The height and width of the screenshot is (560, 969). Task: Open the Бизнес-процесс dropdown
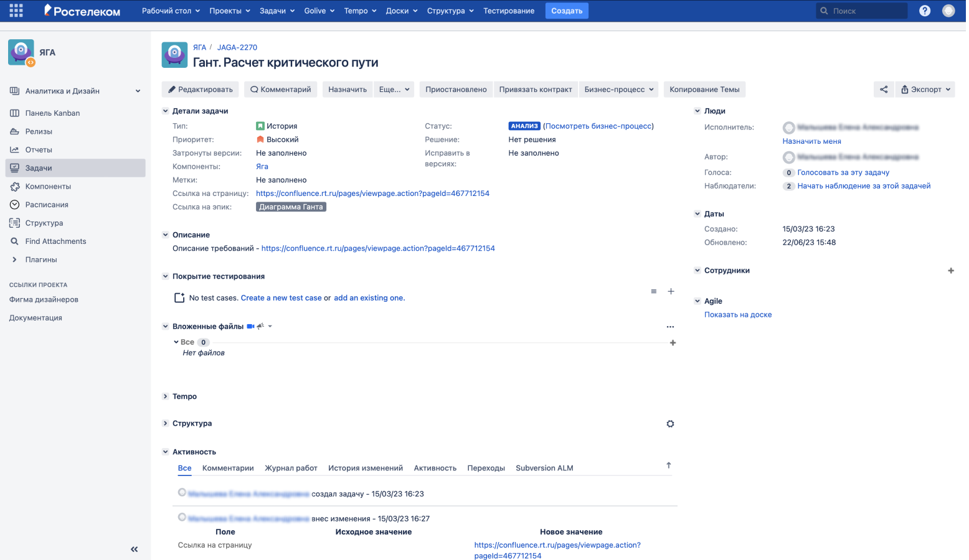pos(619,90)
